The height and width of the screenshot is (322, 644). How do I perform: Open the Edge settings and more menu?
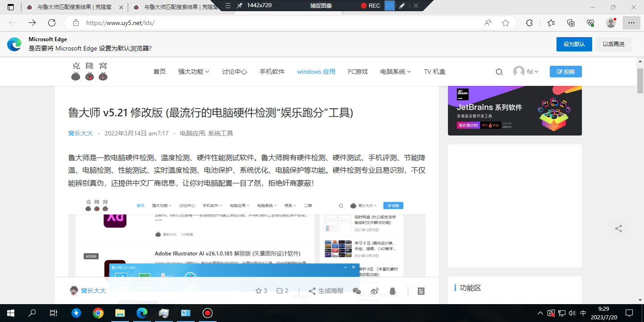(x=631, y=23)
